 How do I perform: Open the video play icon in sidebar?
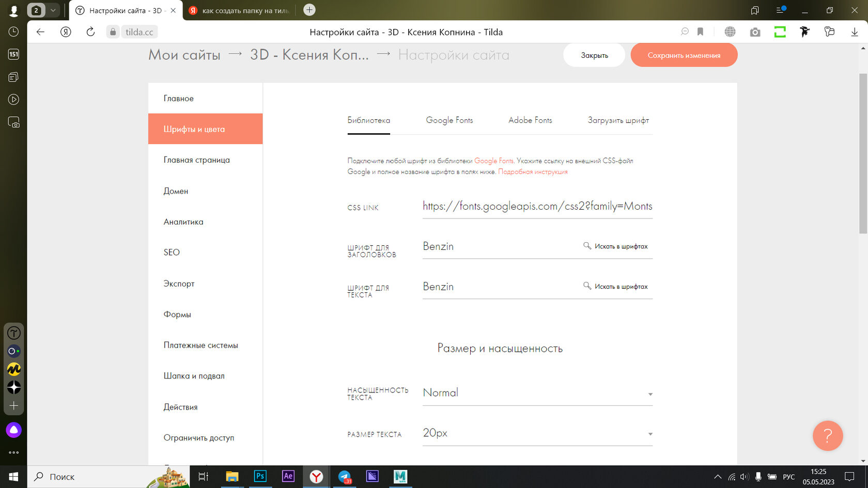pos(13,100)
